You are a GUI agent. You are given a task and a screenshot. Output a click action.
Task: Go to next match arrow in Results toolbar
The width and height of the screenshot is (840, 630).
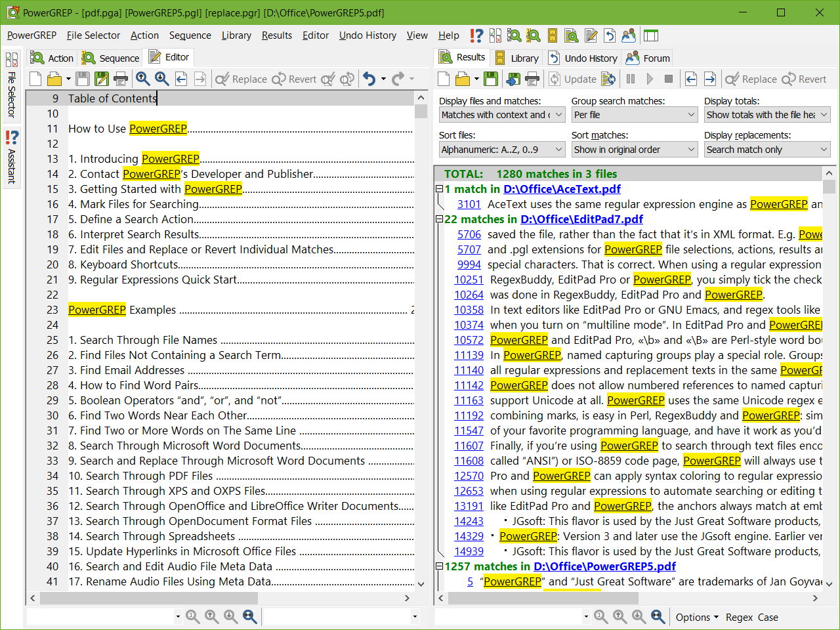tap(710, 79)
